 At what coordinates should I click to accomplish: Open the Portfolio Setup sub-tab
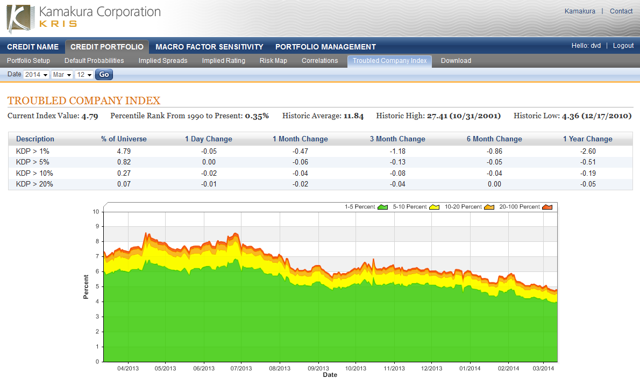28,60
